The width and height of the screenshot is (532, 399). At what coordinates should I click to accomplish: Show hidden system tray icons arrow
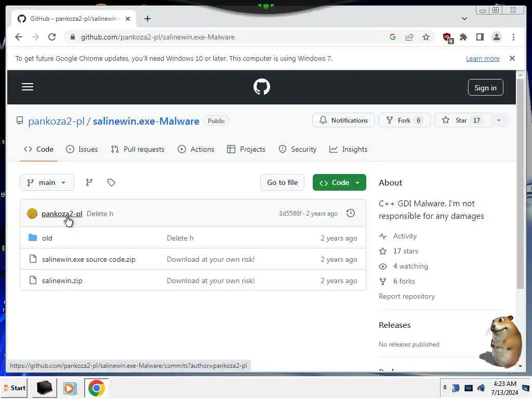(445, 388)
